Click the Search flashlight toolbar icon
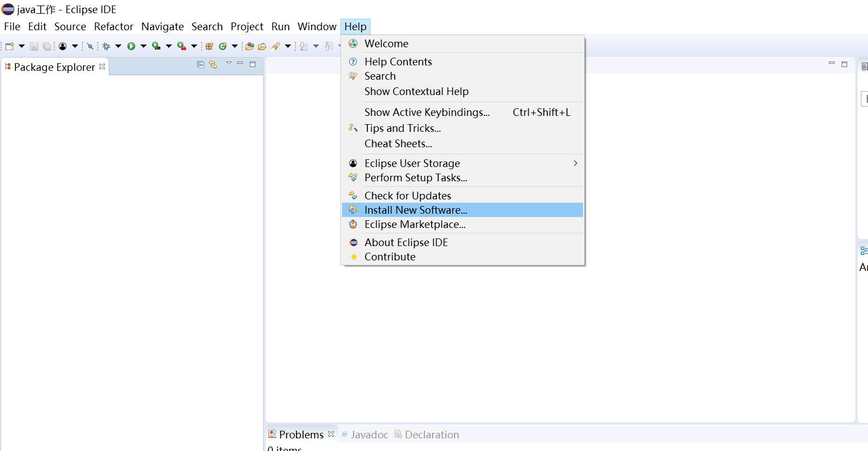868x451 pixels. tap(276, 46)
